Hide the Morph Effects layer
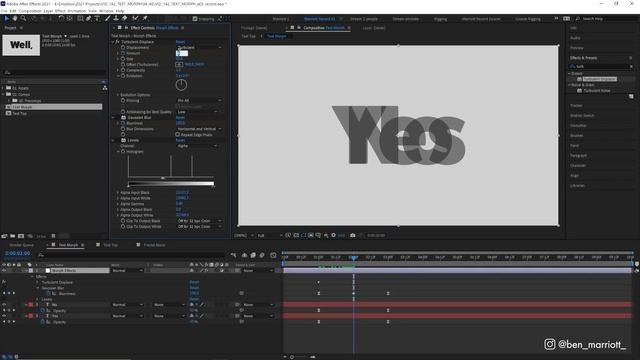The image size is (640, 360). (x=4, y=271)
